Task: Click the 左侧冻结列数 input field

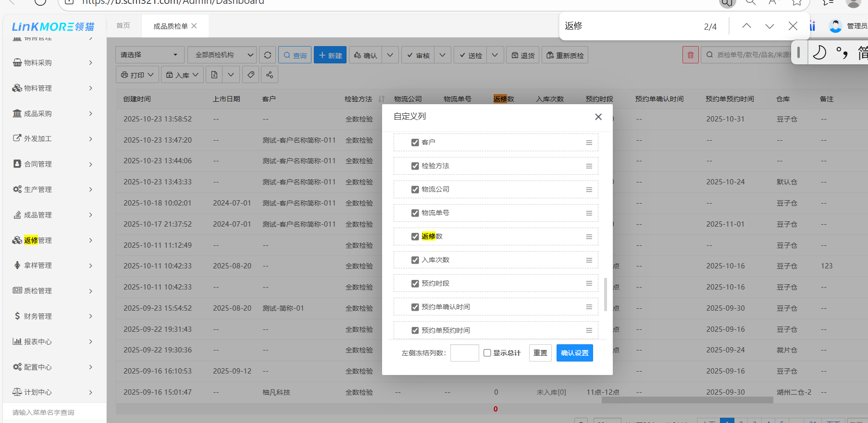Action: pyautogui.click(x=464, y=353)
